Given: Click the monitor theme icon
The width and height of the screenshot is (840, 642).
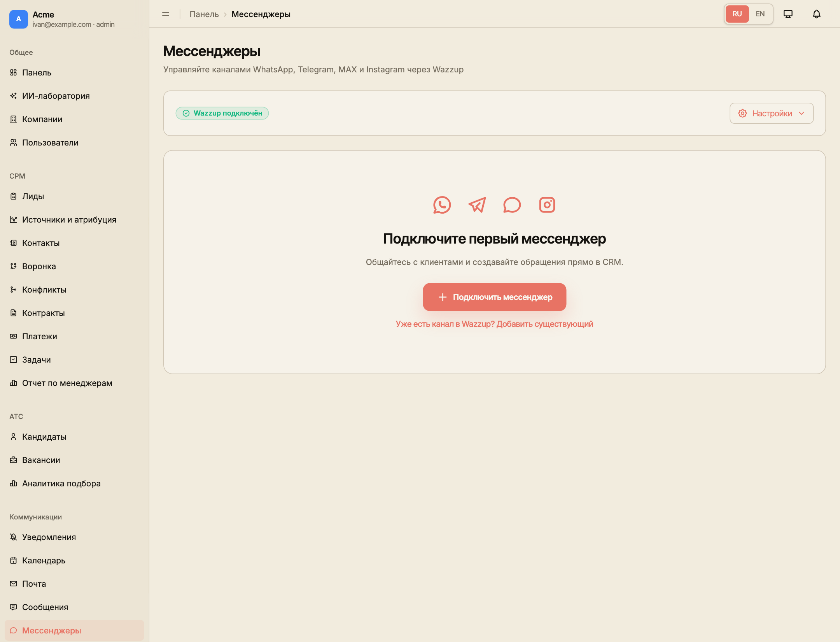Looking at the screenshot, I should pyautogui.click(x=788, y=14).
